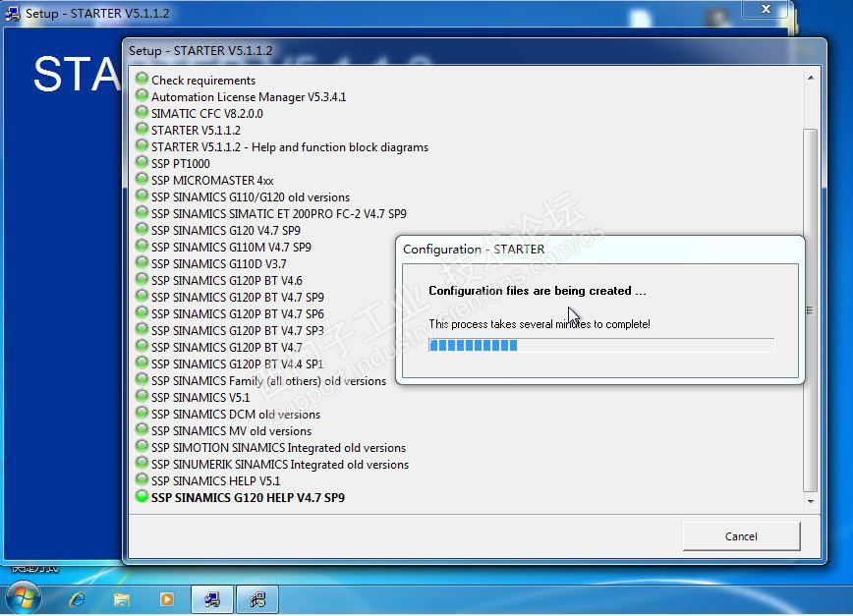853x616 pixels.
Task: Click the configuration progress bar
Action: coord(601,345)
